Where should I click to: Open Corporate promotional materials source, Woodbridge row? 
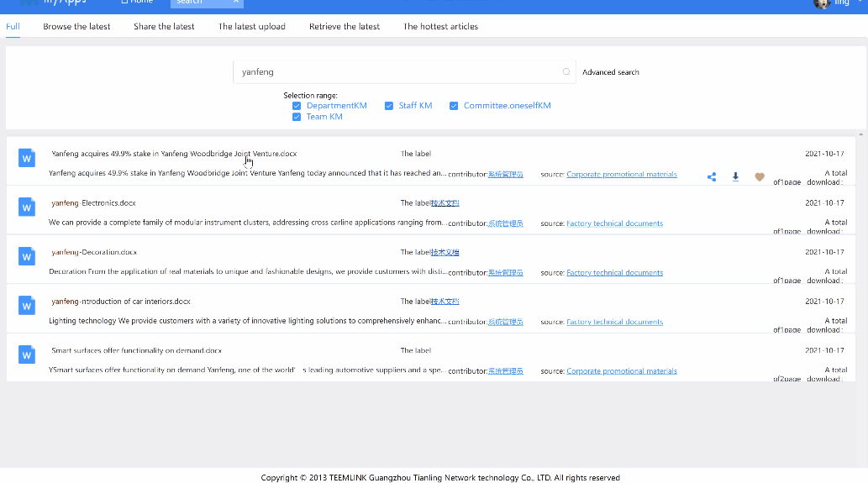622,174
